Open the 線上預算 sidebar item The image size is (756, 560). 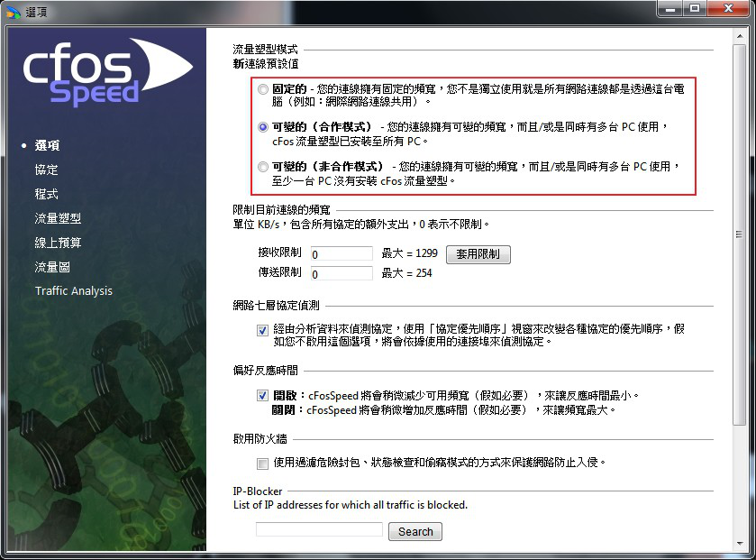[58, 243]
